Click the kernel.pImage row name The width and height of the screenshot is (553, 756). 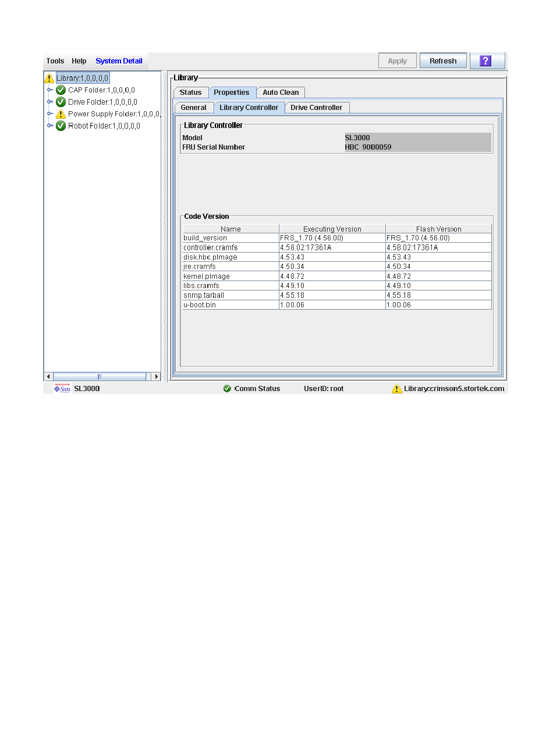click(207, 276)
